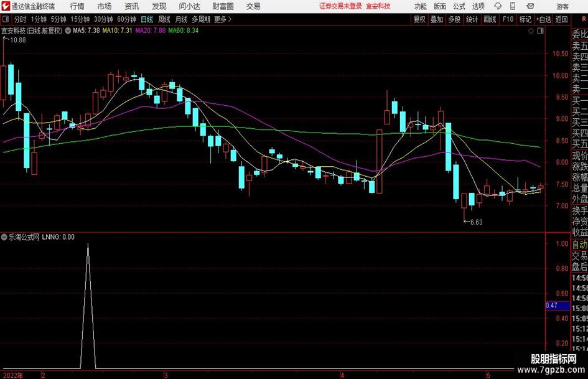This screenshot has height=379, width=588.
Task: Click the MA10: 7.31 label
Action: coord(118,30)
